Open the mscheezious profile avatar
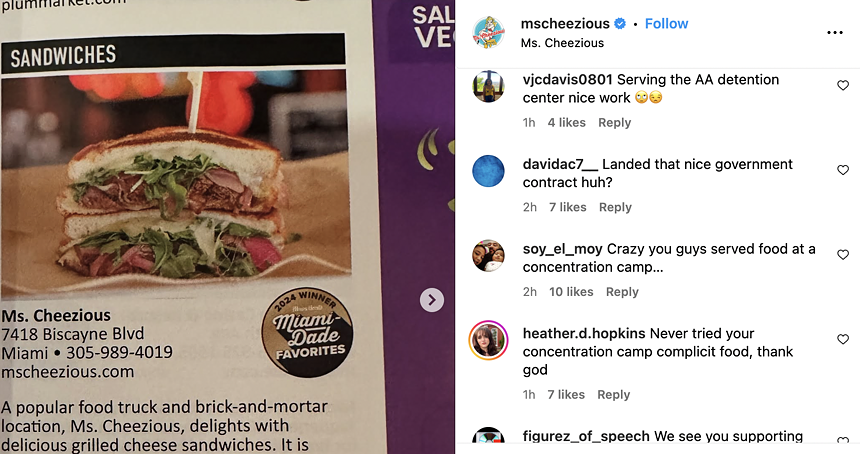This screenshot has height=454, width=860. pyautogui.click(x=488, y=32)
